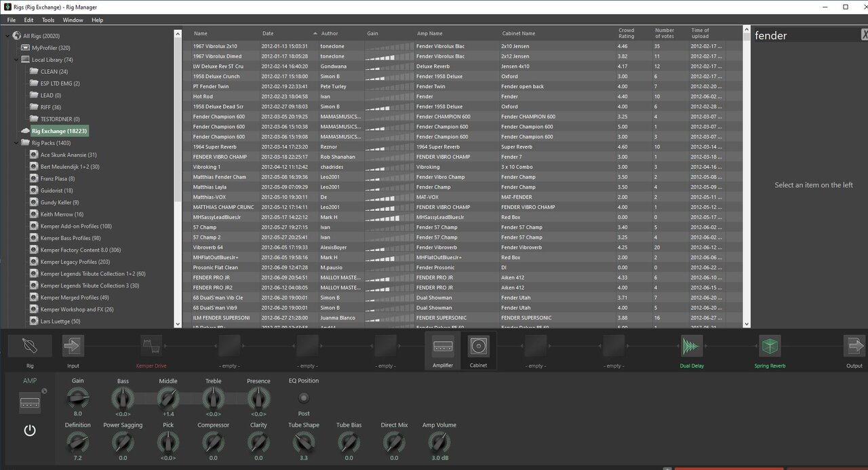Click the CLEAN folder icon
Image resolution: width=868 pixels, height=470 pixels.
point(35,71)
